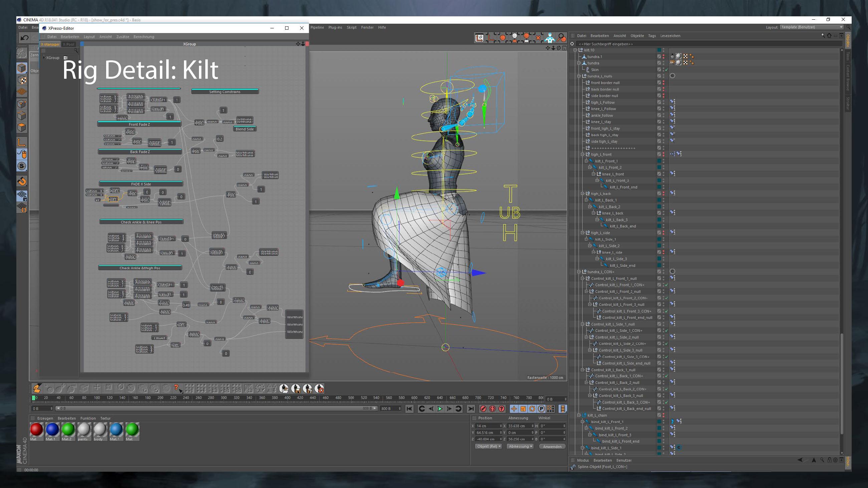Toggle visibility dots of knee_L_side

[663, 252]
